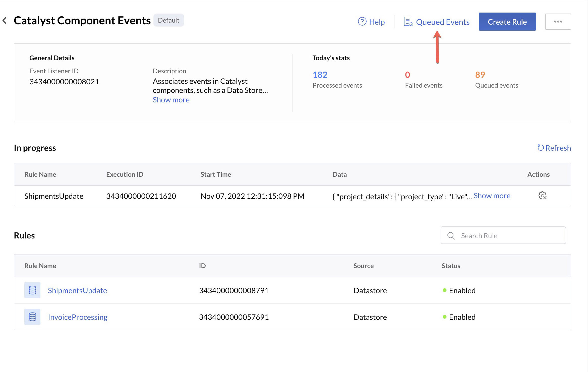Expand the description with Show more
588x372 pixels.
click(171, 100)
